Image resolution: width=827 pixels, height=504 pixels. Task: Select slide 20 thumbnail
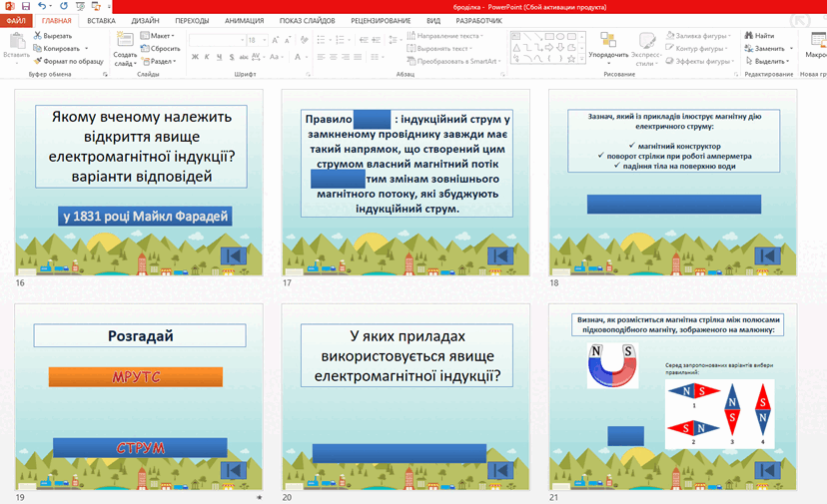(x=406, y=397)
